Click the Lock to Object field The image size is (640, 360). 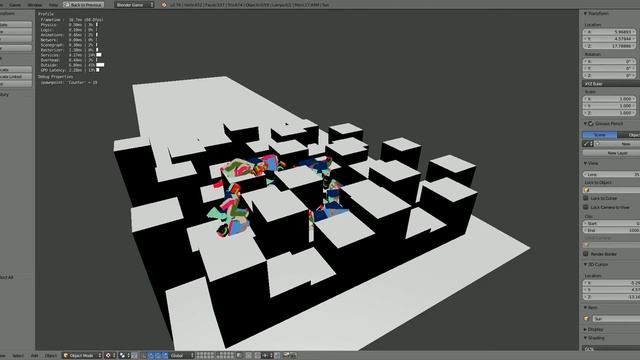point(611,190)
